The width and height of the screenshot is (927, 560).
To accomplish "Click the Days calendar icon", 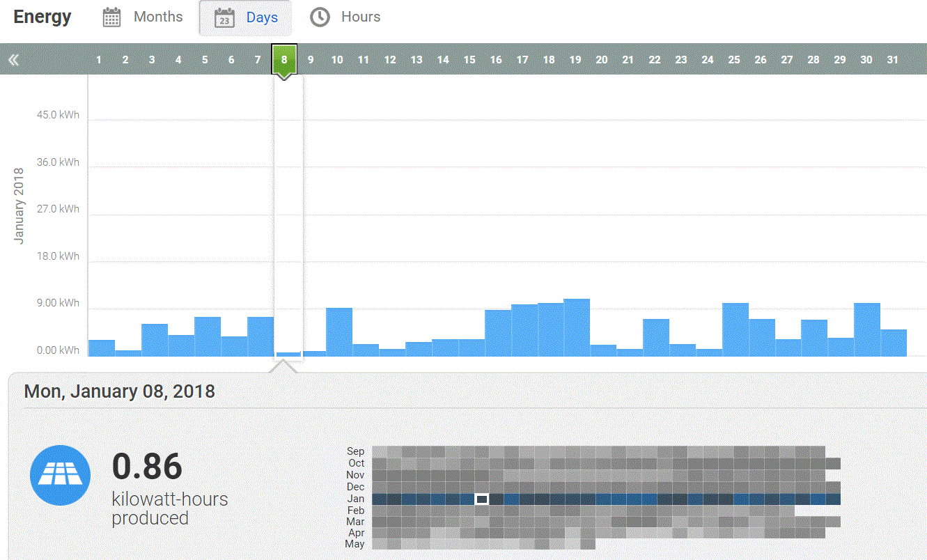I will (x=224, y=17).
